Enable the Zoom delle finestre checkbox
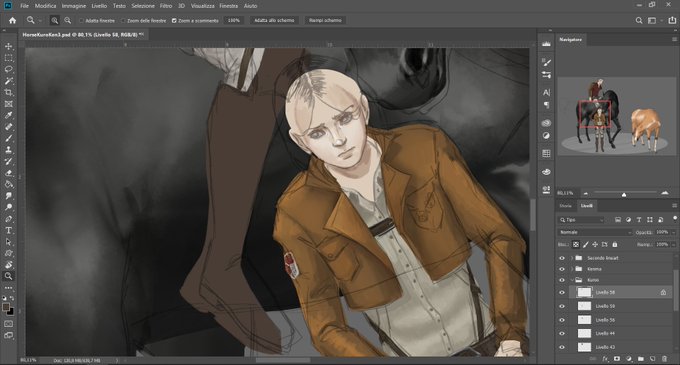This screenshot has height=365, width=680. pyautogui.click(x=123, y=20)
